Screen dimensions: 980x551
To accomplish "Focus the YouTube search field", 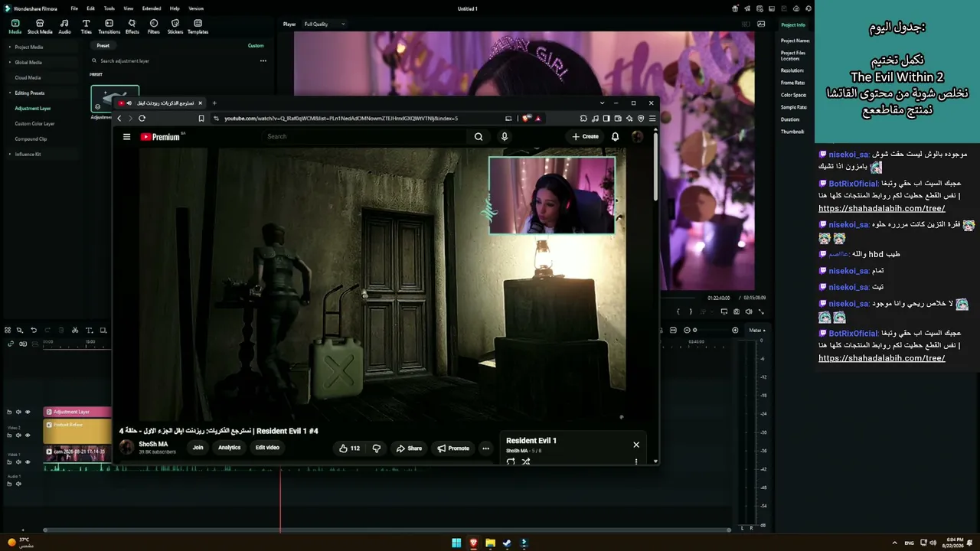I will pyautogui.click(x=366, y=136).
